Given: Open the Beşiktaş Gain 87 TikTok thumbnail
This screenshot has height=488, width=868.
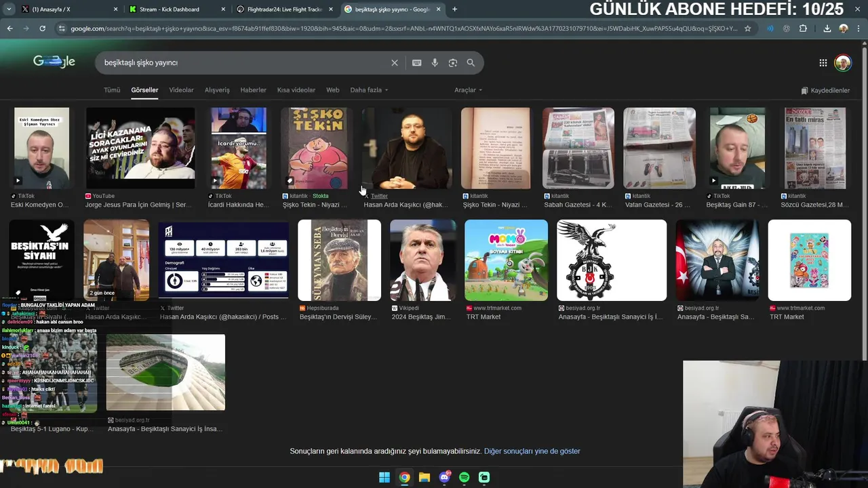Looking at the screenshot, I should (x=737, y=148).
